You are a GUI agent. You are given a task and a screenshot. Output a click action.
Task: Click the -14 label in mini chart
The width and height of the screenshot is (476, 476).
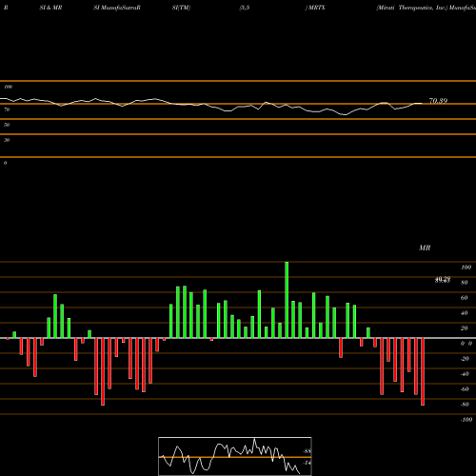[x=307, y=463]
